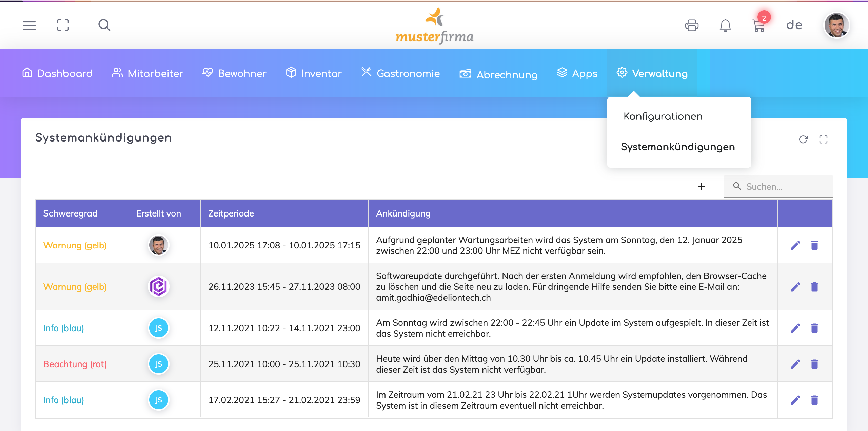This screenshot has height=431, width=868.
Task: Click the printer icon
Action: point(692,25)
